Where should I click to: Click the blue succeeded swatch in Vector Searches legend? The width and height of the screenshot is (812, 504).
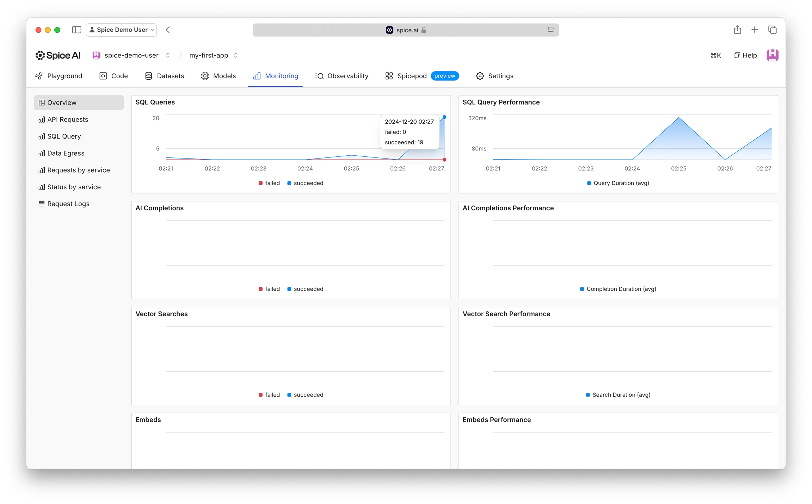[x=289, y=395]
